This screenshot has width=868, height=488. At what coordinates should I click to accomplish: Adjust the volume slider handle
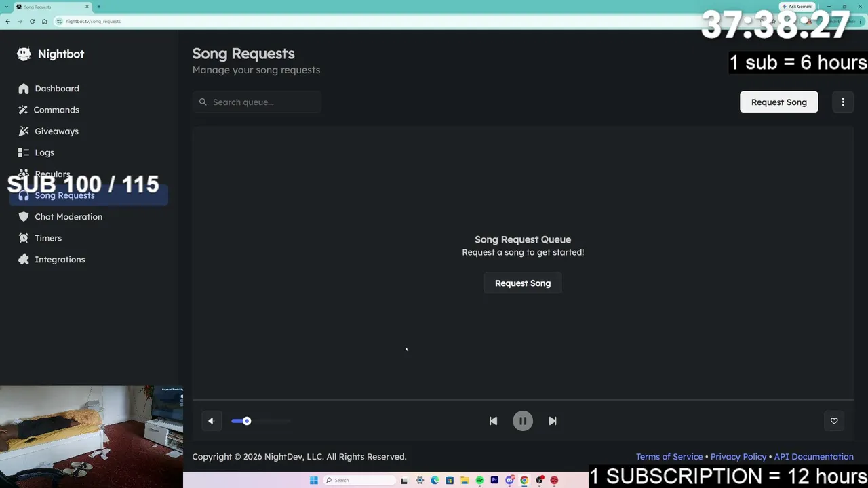click(247, 421)
